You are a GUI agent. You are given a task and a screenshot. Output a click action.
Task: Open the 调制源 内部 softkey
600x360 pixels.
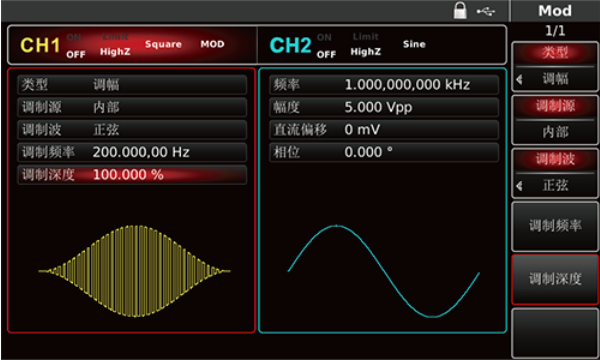(x=555, y=120)
